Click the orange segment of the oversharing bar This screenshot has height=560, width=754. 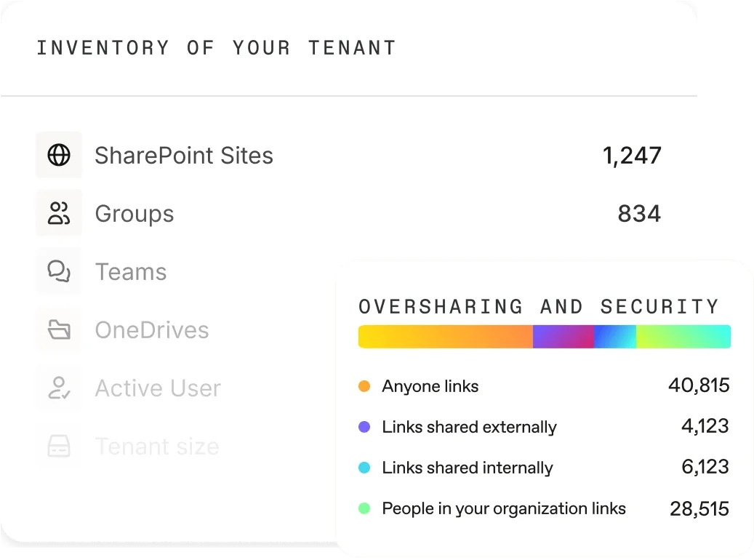click(x=445, y=336)
